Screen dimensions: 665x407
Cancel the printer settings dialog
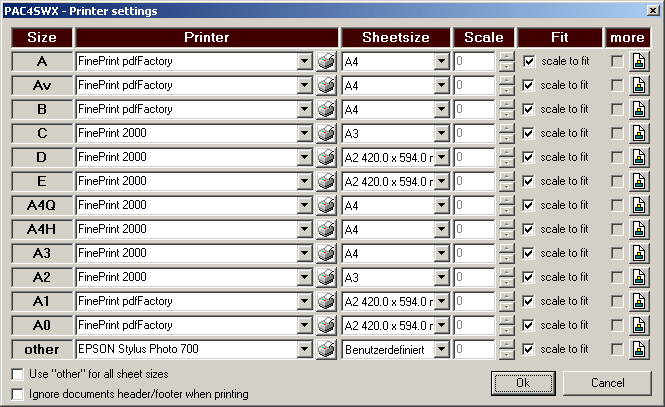click(607, 383)
